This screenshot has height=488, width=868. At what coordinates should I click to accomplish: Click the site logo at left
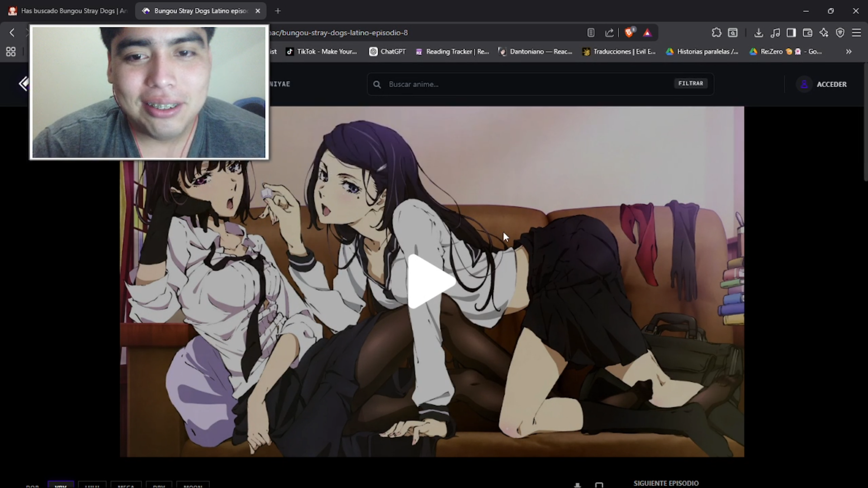click(24, 84)
